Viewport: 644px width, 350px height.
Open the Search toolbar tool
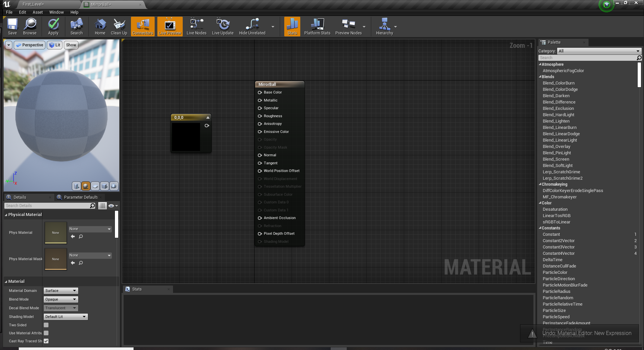click(76, 26)
